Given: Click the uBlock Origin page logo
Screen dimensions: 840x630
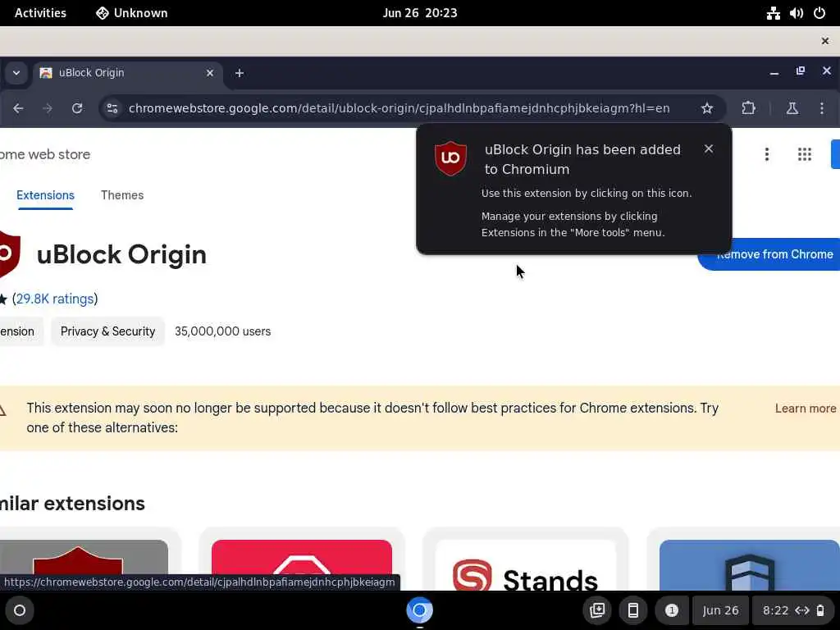Looking at the screenshot, I should [x=10, y=254].
